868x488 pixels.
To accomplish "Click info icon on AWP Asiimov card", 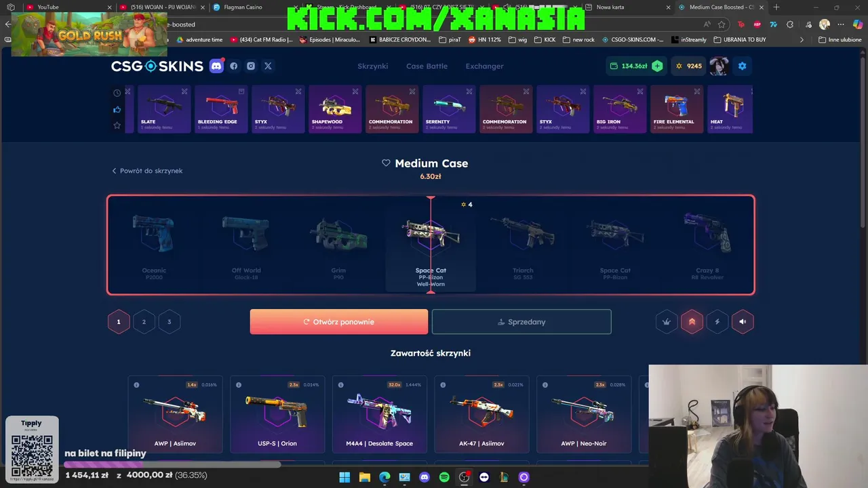I will [136, 385].
